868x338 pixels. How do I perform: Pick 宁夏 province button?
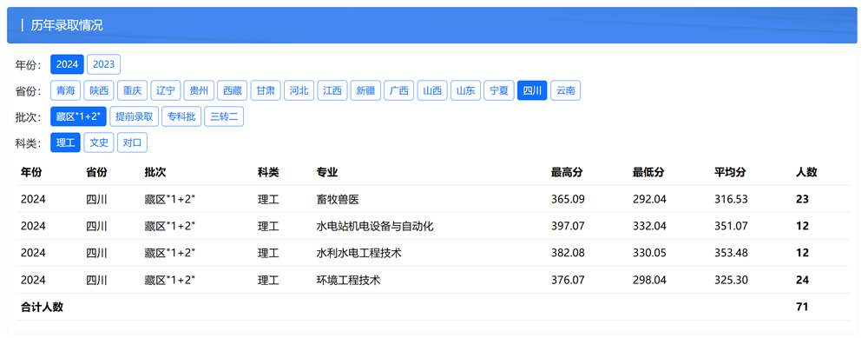coord(499,91)
